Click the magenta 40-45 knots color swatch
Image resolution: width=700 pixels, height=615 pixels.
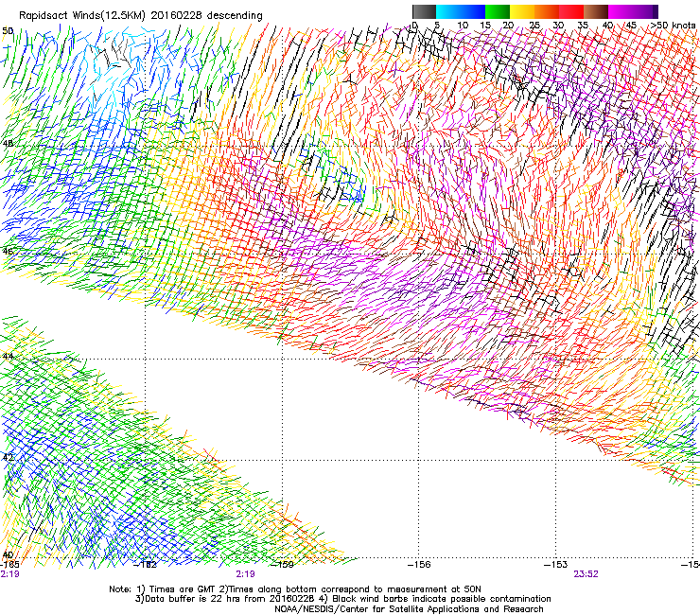coord(621,11)
